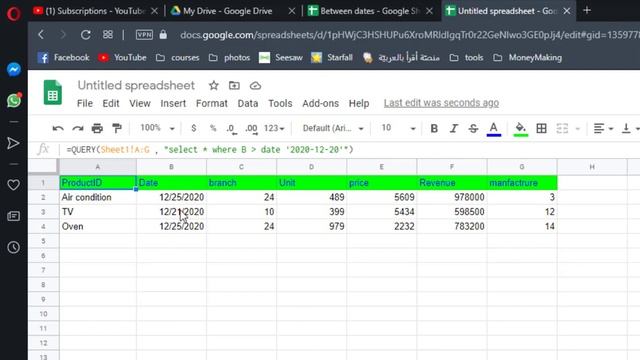This screenshot has height=360, width=640.
Task: Open the Tools menu
Action: 280,104
